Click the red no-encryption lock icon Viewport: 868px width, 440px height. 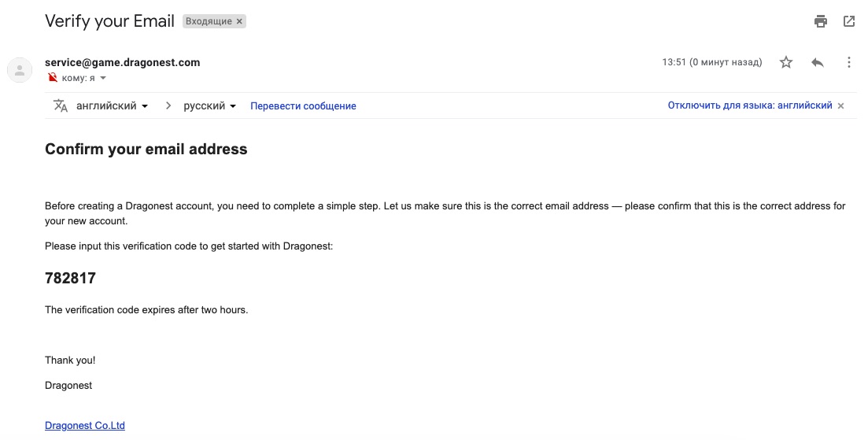(53, 77)
